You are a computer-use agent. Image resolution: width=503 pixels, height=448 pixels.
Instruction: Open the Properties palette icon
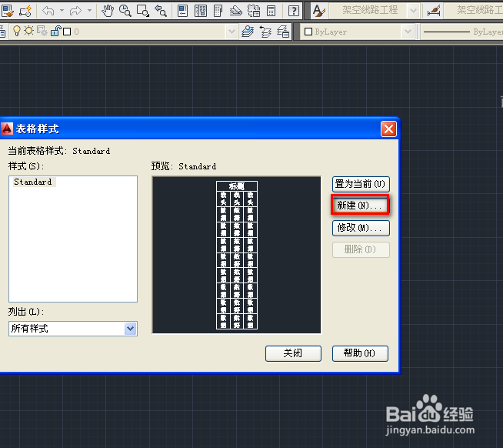182,11
